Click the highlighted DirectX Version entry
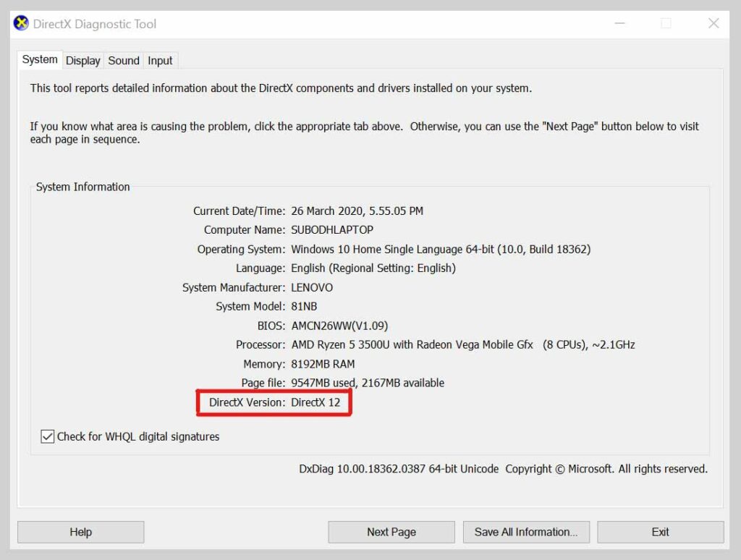This screenshot has height=560, width=741. tap(274, 402)
